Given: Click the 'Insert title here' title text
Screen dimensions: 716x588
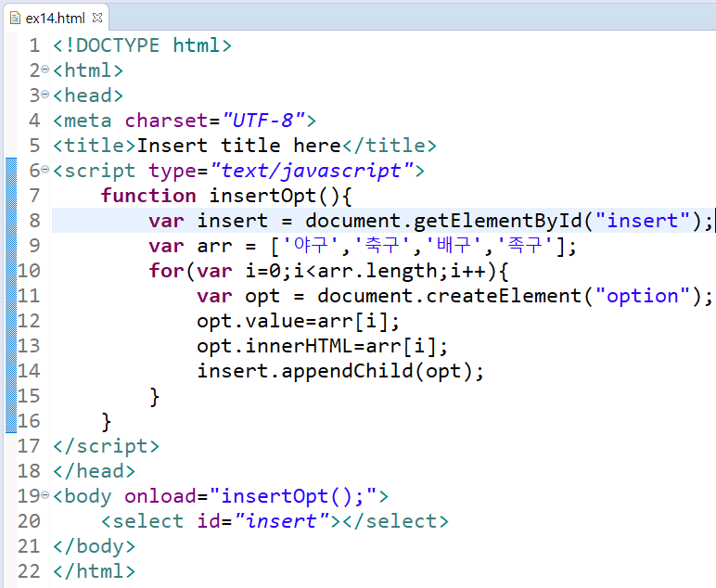Looking at the screenshot, I should click(x=238, y=146).
